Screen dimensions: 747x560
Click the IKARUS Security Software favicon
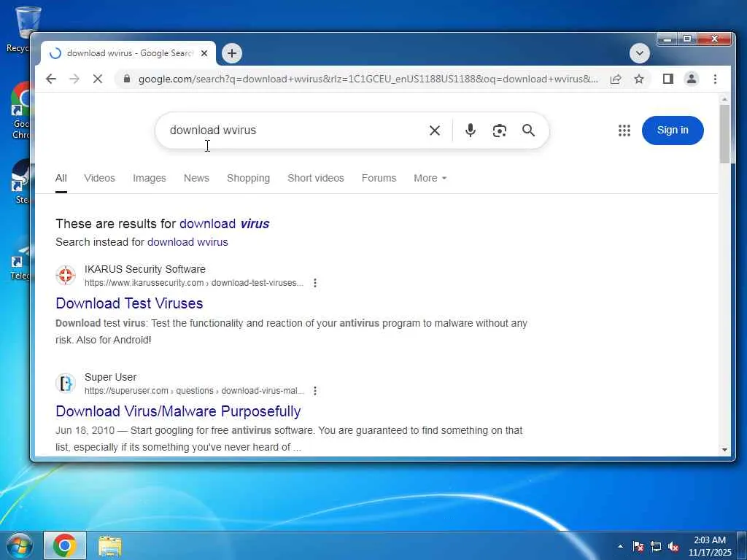[x=66, y=275]
